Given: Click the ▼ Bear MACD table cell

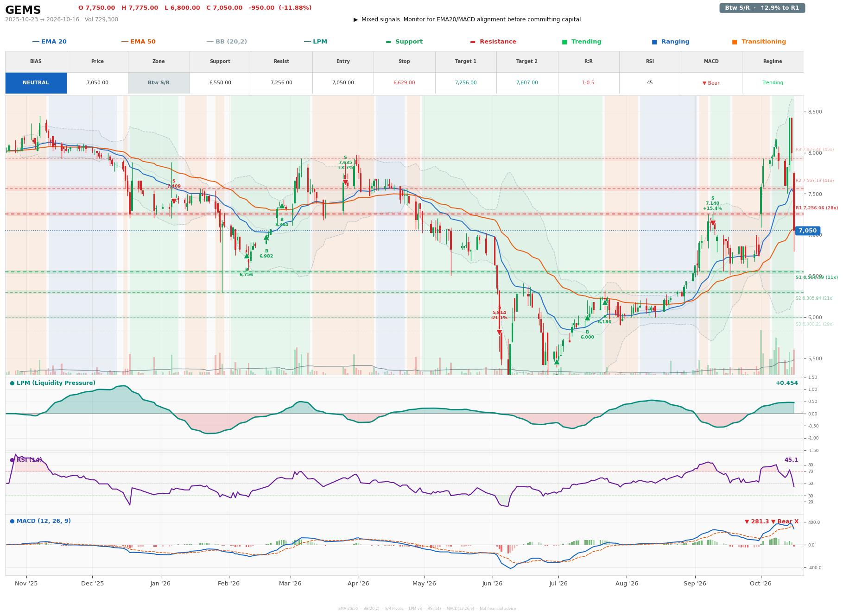Looking at the screenshot, I should coord(711,83).
